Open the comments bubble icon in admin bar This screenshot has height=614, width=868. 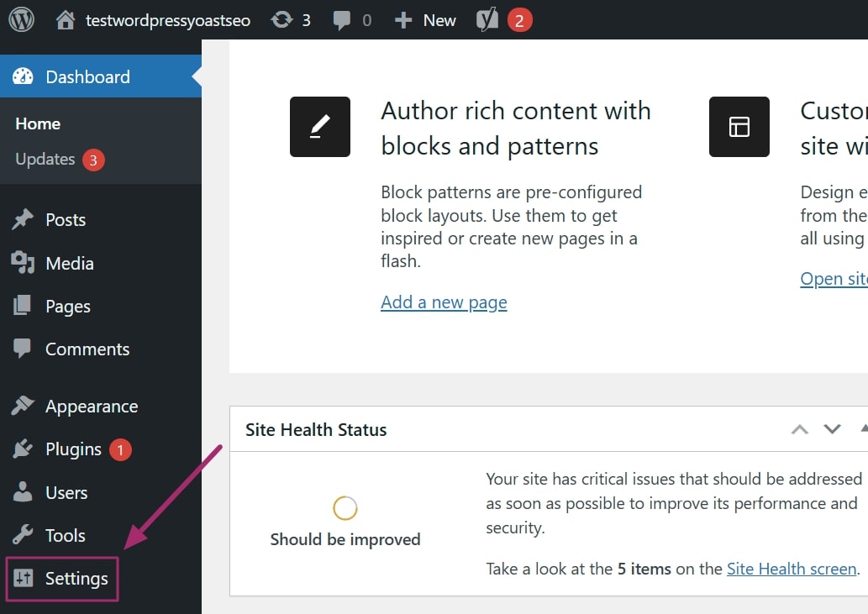(341, 20)
